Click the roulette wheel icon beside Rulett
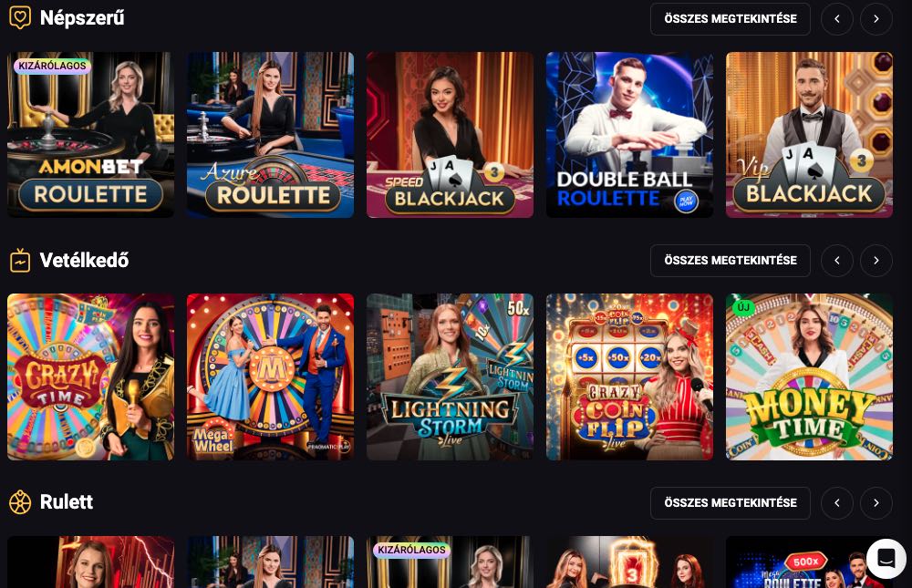Screen dimensions: 912x588 tap(20, 502)
